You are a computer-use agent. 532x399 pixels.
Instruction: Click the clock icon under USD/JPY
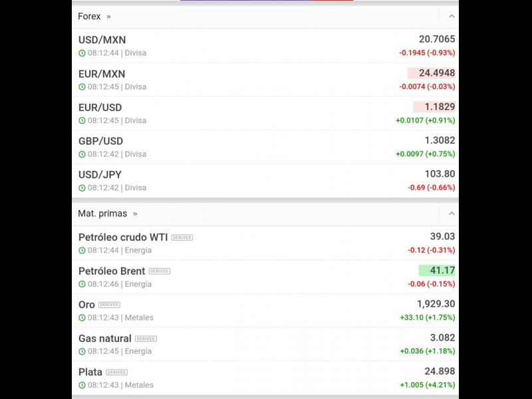pos(82,188)
